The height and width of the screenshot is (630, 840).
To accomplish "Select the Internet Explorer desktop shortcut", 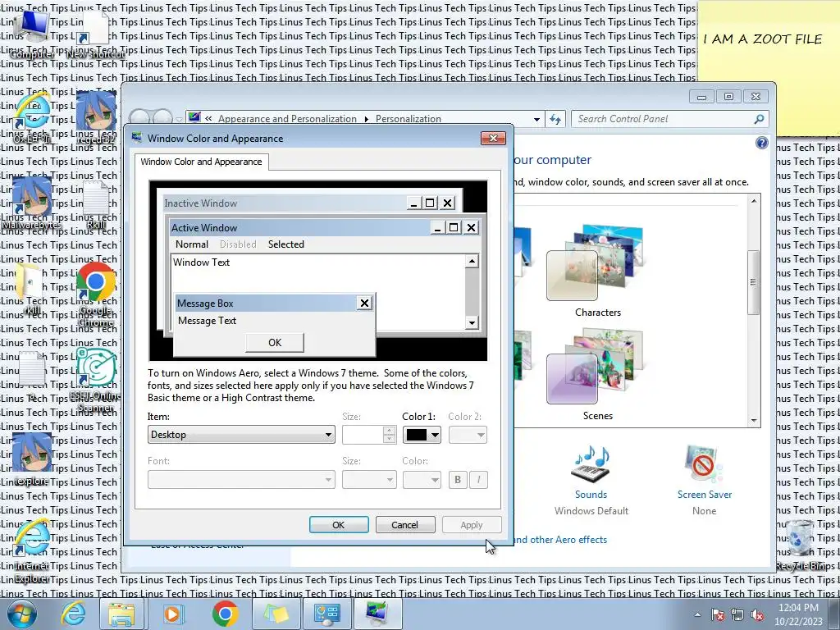I will (x=32, y=550).
